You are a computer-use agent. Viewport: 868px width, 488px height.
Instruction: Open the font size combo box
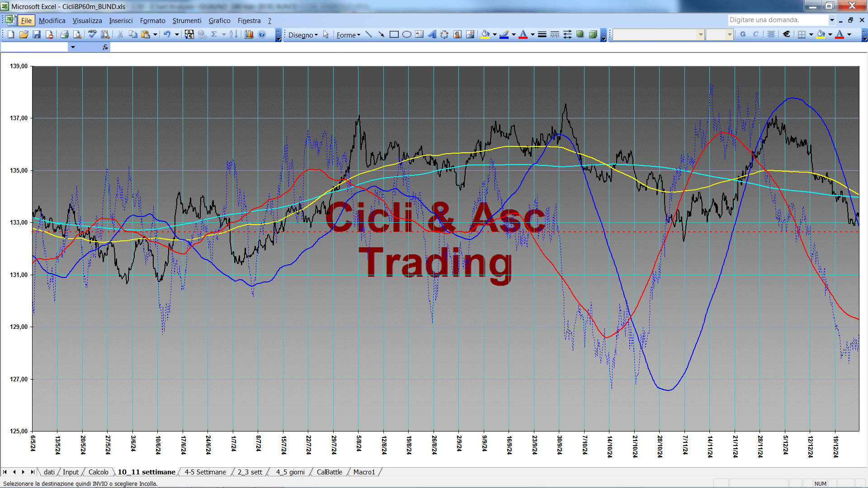[719, 34]
